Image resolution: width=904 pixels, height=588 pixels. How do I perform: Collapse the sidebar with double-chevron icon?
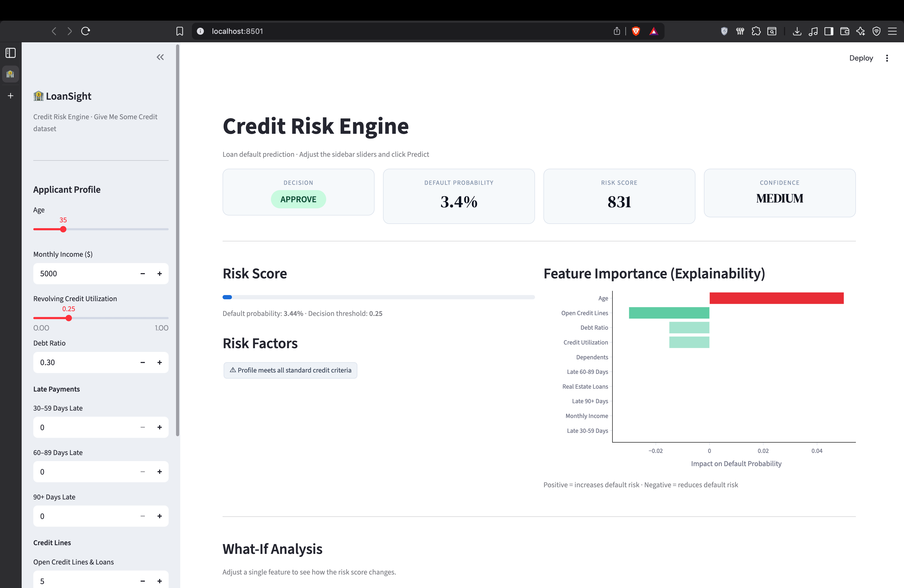[x=160, y=57]
